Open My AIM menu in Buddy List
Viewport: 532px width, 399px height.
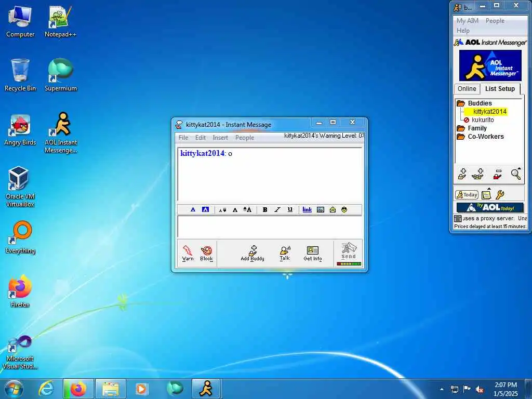[467, 21]
